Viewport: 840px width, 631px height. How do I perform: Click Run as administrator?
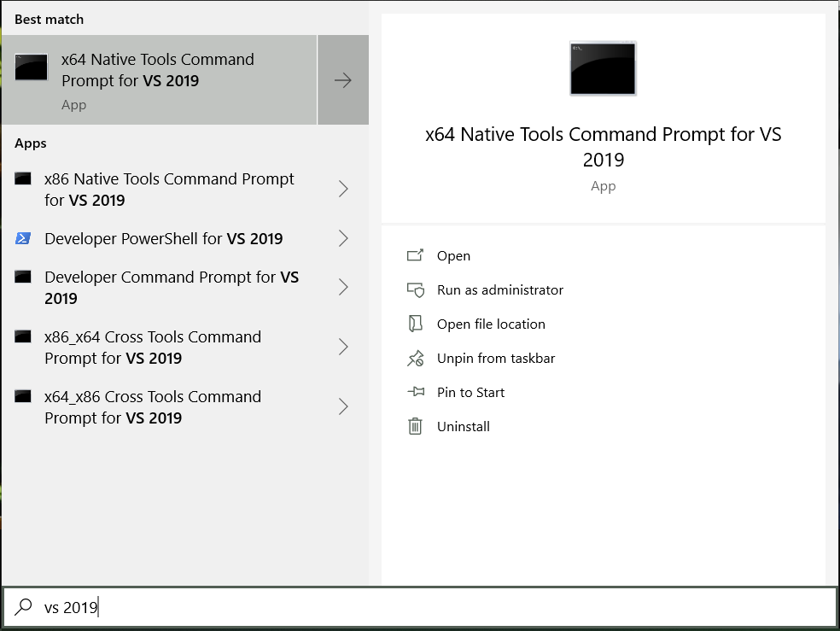[x=499, y=289]
